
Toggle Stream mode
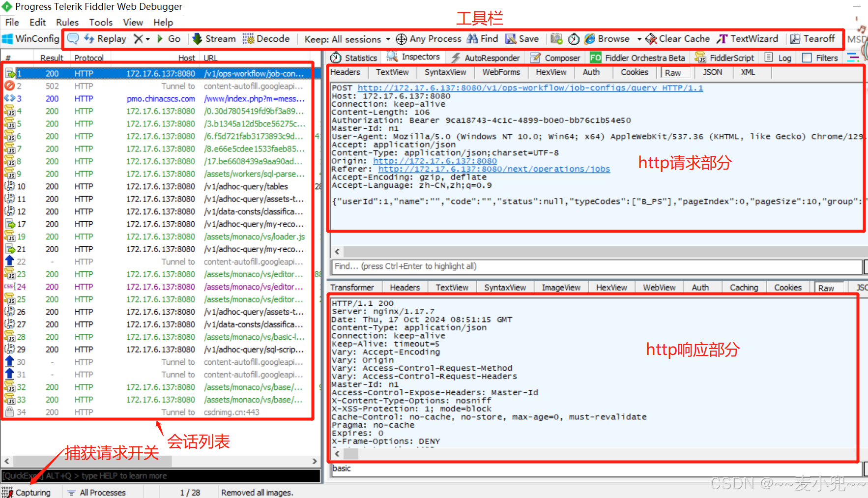tap(214, 39)
